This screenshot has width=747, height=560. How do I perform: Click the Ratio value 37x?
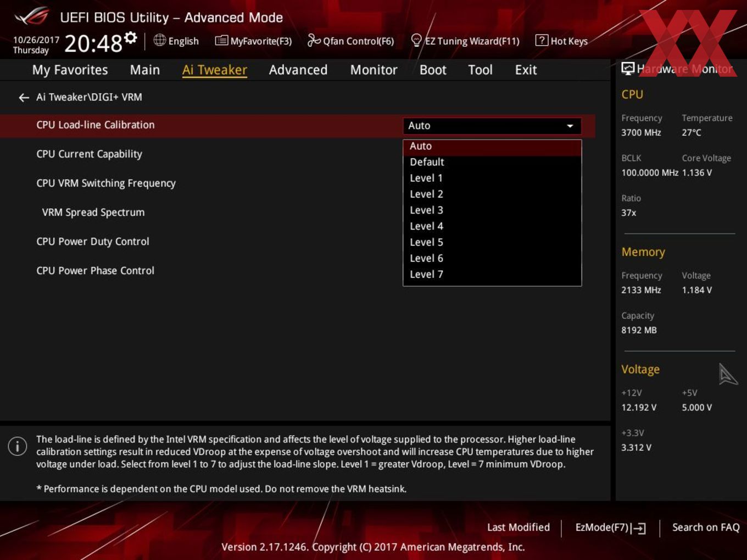click(629, 212)
